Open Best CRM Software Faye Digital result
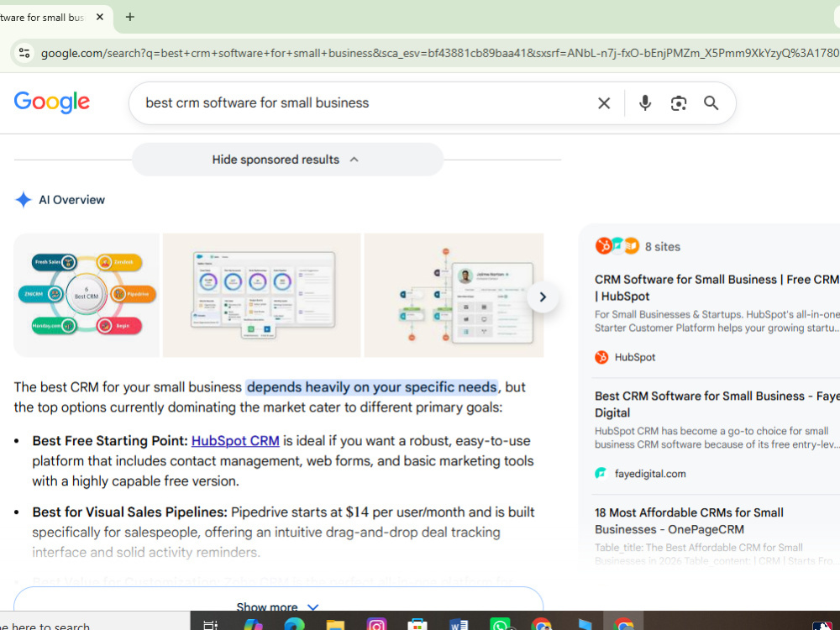840x630 pixels. tap(717, 405)
